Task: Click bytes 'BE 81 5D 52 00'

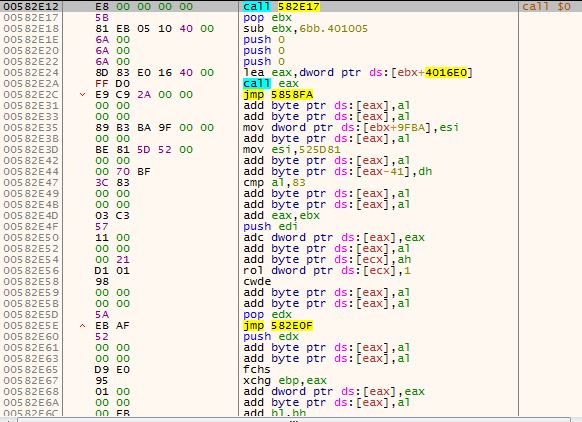Action: [x=144, y=150]
